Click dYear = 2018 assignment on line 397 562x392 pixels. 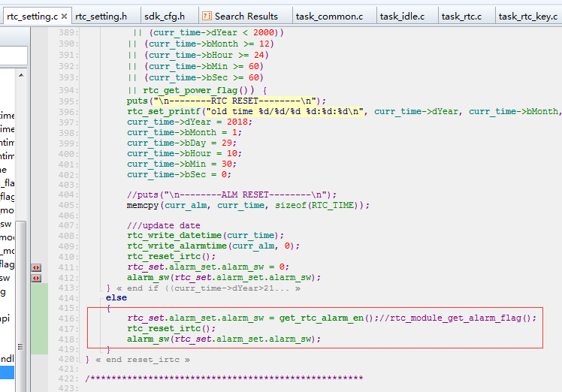coord(189,122)
